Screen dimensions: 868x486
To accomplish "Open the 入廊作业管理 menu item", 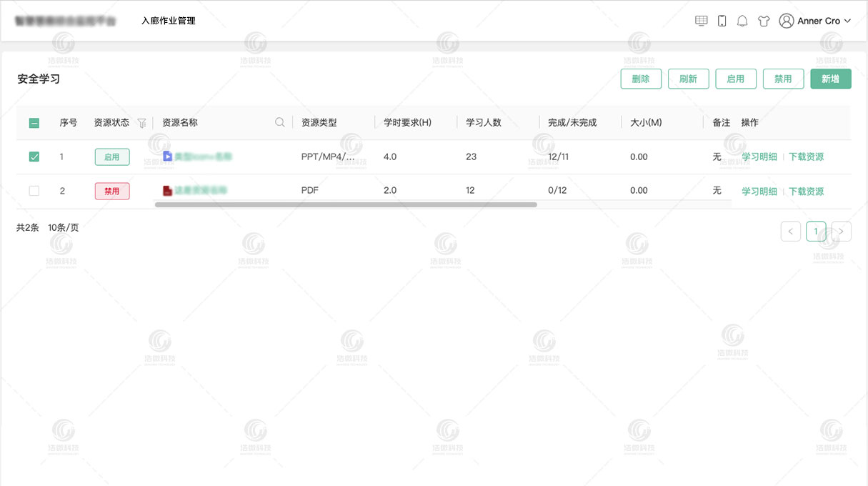I will (169, 21).
